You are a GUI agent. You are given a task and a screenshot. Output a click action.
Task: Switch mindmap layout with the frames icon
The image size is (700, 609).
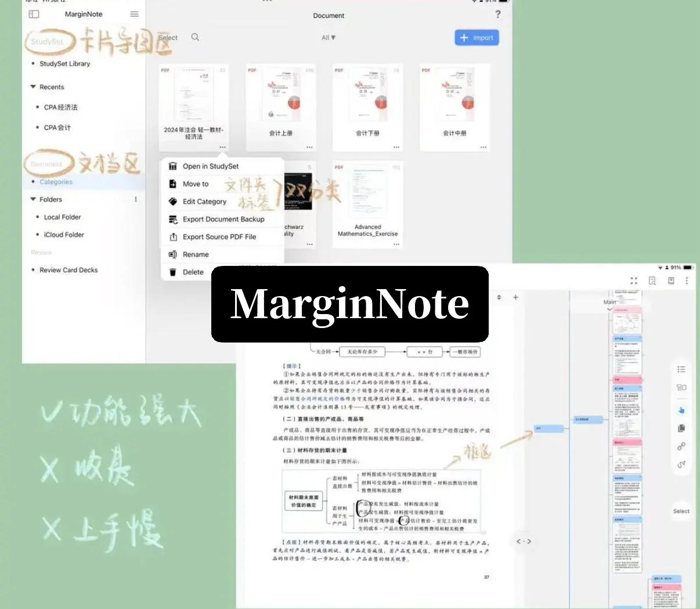[681, 387]
